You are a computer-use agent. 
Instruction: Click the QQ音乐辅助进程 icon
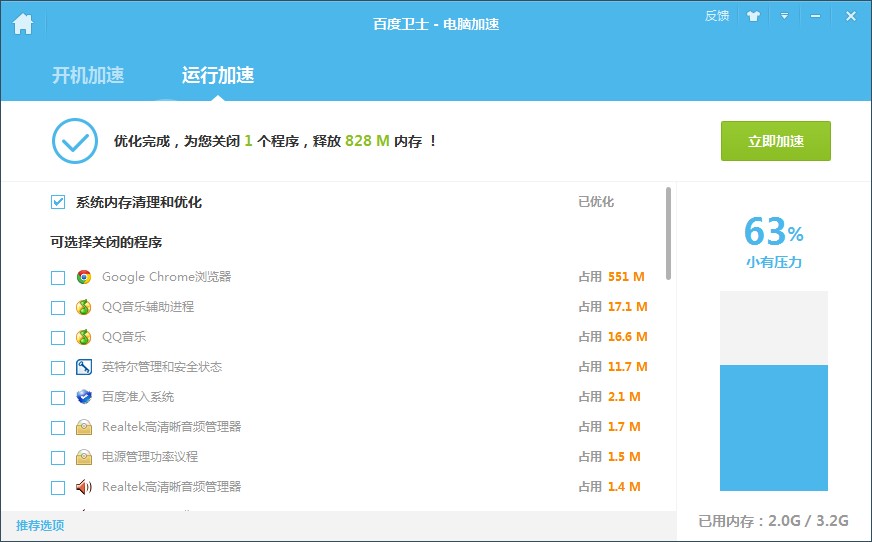click(x=84, y=307)
